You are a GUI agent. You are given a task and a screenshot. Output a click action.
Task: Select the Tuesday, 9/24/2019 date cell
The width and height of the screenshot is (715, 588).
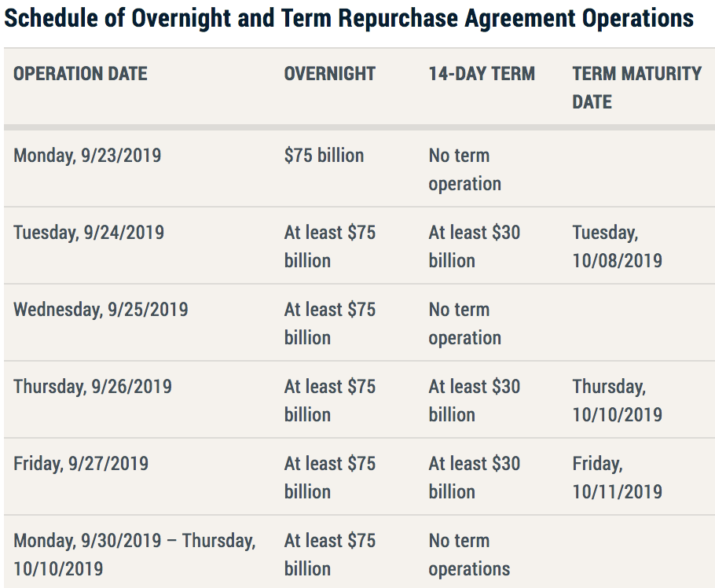click(x=89, y=233)
